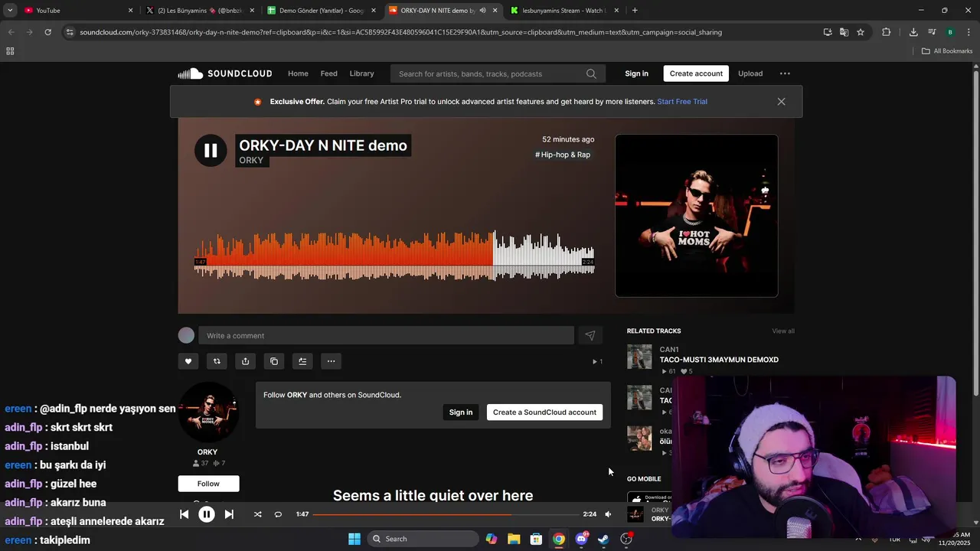Jump to a point in the track waveform
The width and height of the screenshot is (980, 551).
click(394, 256)
